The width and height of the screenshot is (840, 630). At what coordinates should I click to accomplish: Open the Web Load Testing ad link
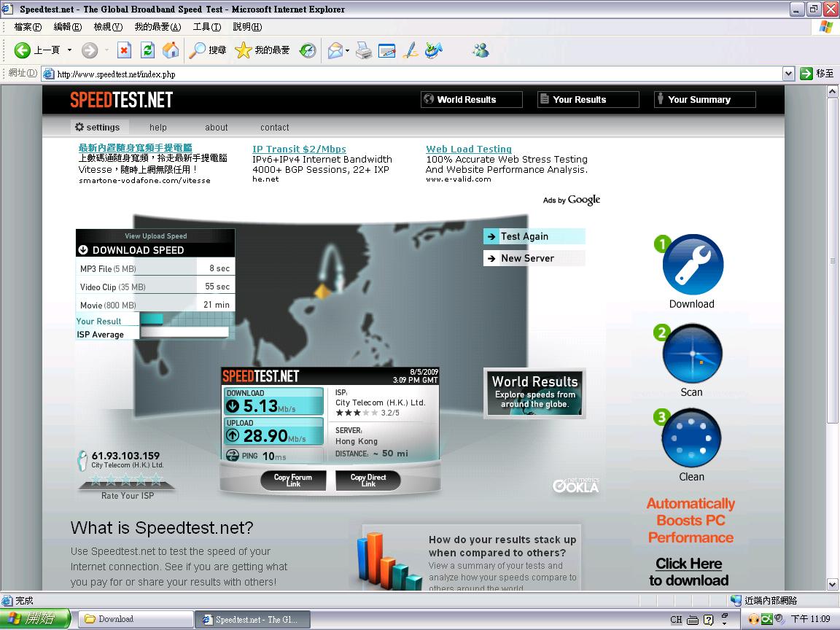(x=469, y=149)
